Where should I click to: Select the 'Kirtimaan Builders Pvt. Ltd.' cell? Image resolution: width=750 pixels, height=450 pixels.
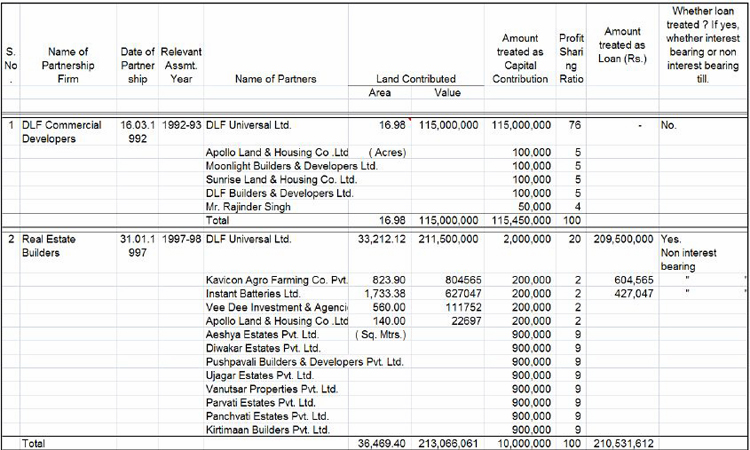tap(267, 429)
